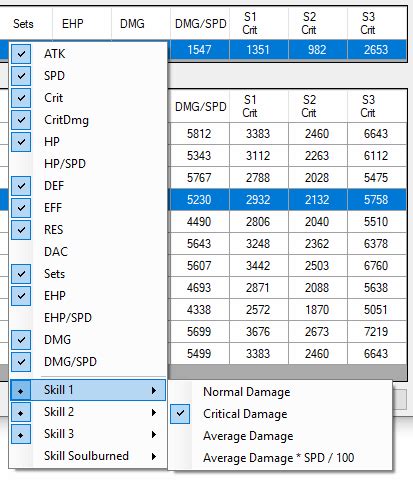The width and height of the screenshot is (413, 481).
Task: Toggle the Sets menu option
Action: 88,274
